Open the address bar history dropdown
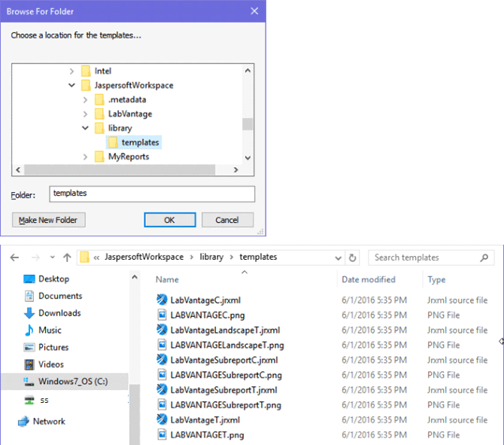Image resolution: width=504 pixels, height=445 pixels. (338, 258)
